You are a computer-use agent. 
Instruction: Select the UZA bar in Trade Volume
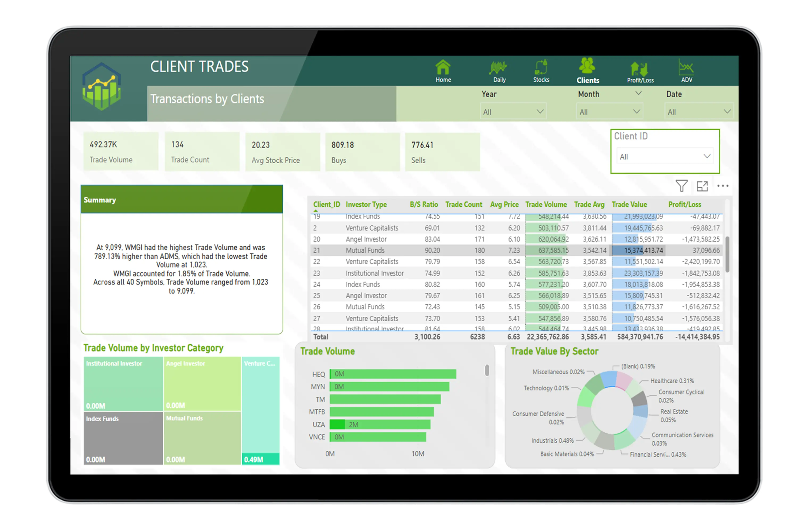380,425
